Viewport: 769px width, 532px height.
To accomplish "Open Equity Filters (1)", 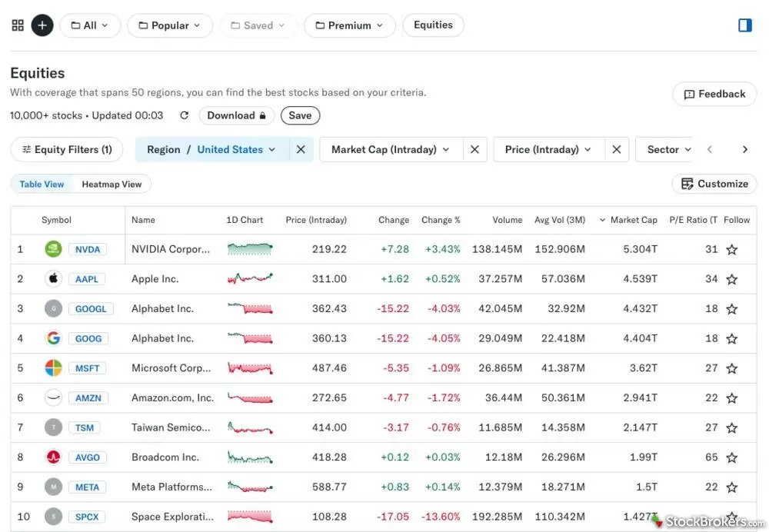I will pos(67,150).
